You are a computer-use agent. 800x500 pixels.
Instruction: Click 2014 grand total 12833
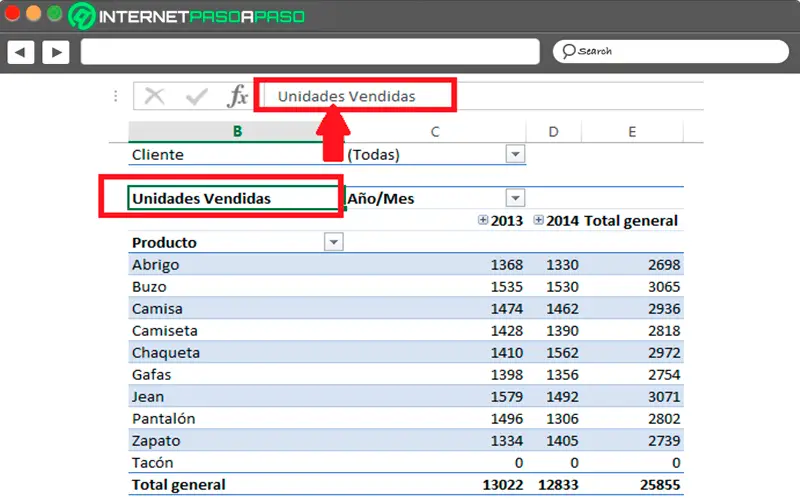558,484
